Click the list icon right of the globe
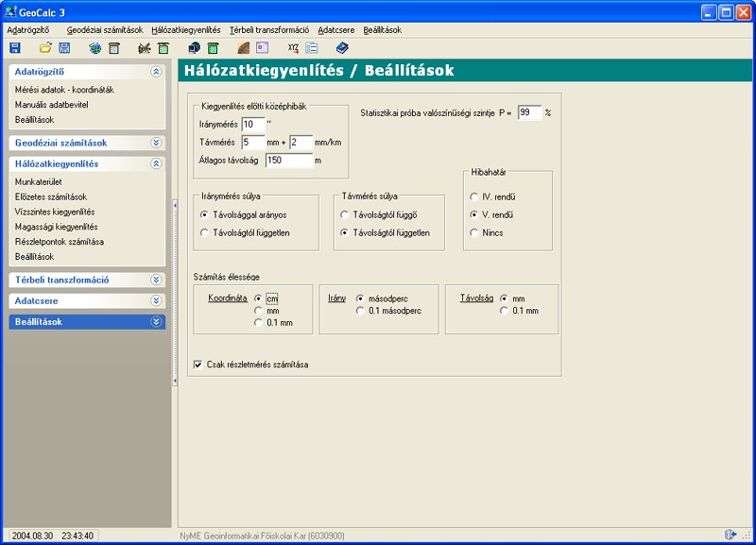This screenshot has width=756, height=545. (114, 48)
